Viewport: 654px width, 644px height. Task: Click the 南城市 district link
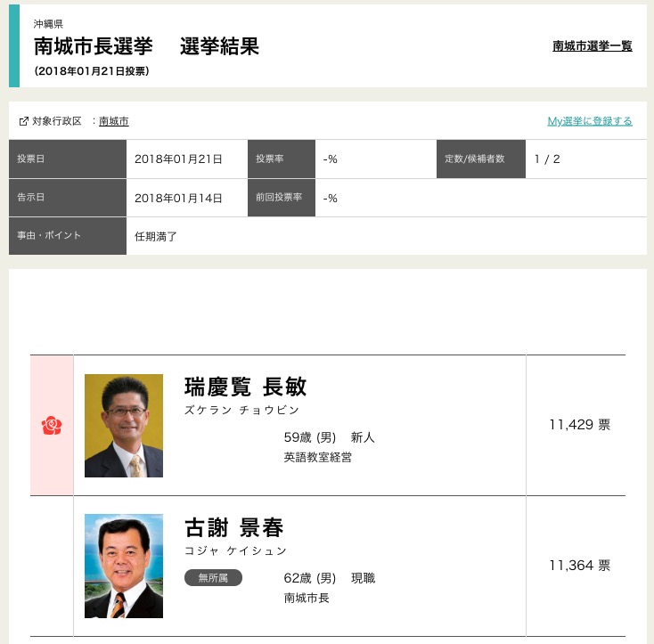[114, 121]
